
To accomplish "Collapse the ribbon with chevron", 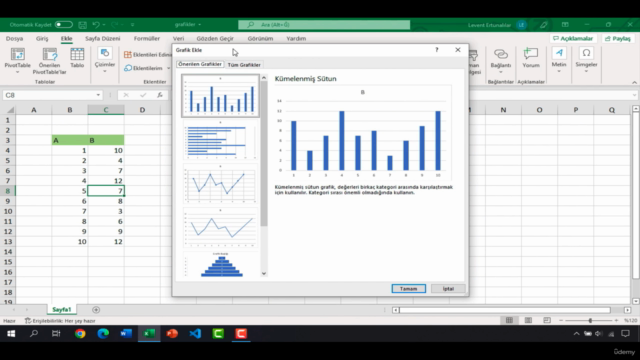I will [x=634, y=82].
